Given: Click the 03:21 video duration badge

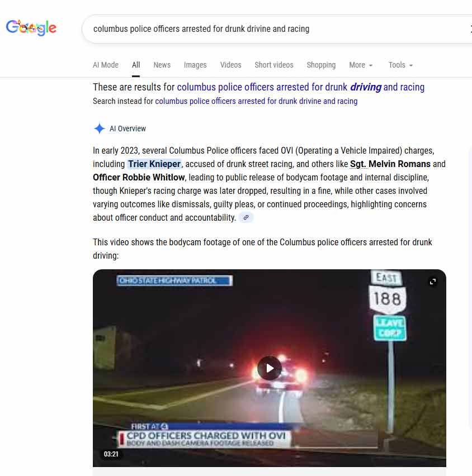Looking at the screenshot, I should (111, 454).
